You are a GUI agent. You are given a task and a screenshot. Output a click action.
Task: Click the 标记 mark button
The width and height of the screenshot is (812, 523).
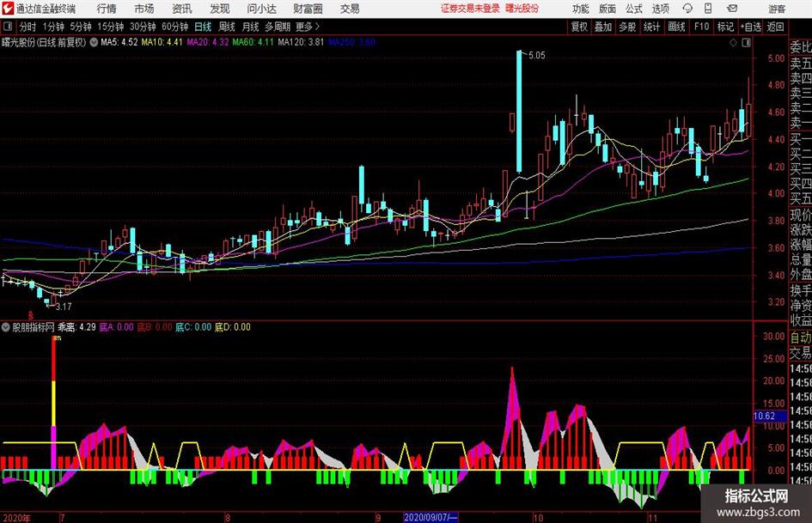(725, 27)
